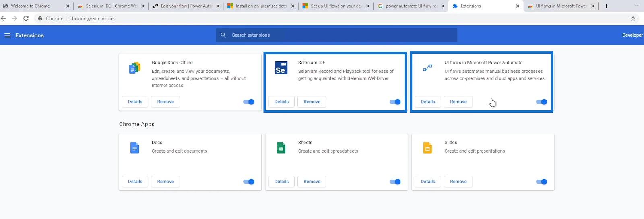Click the Docs app icon

click(x=135, y=148)
